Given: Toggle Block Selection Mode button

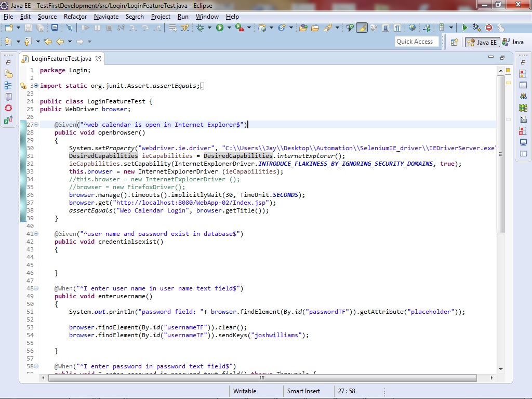Looking at the screenshot, I should point(385,28).
